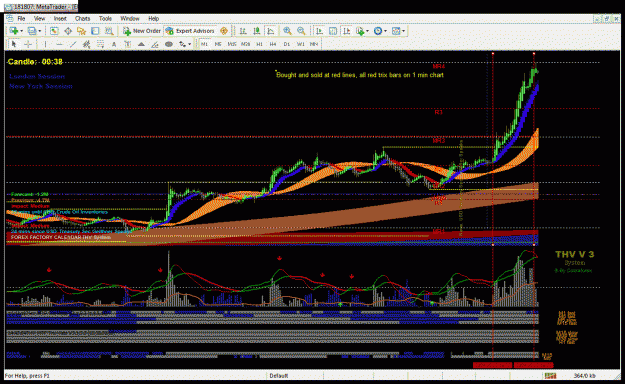Enable chart shift from right border
This screenshot has width=625, height=384.
click(x=346, y=31)
